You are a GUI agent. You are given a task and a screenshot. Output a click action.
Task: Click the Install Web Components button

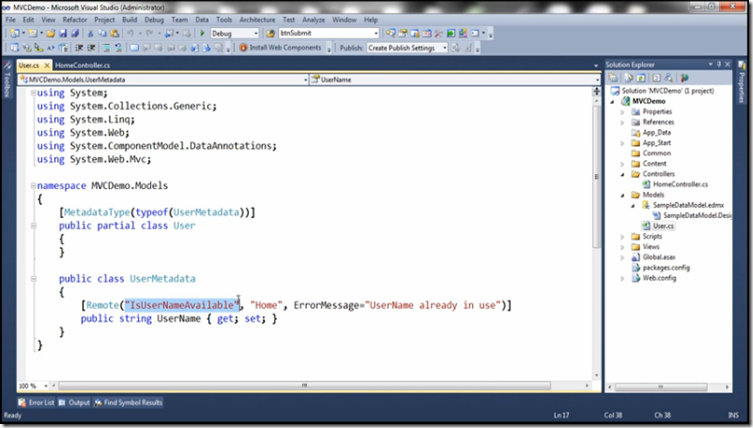(x=280, y=48)
